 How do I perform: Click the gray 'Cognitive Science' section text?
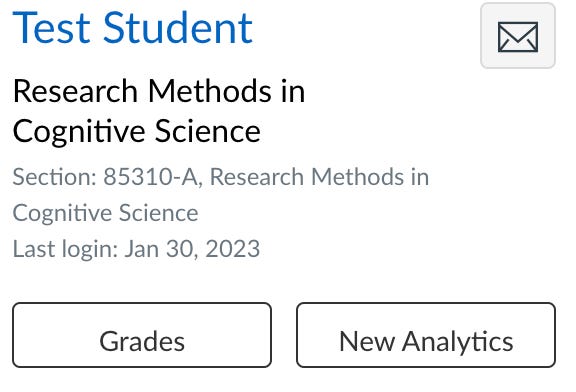point(105,213)
